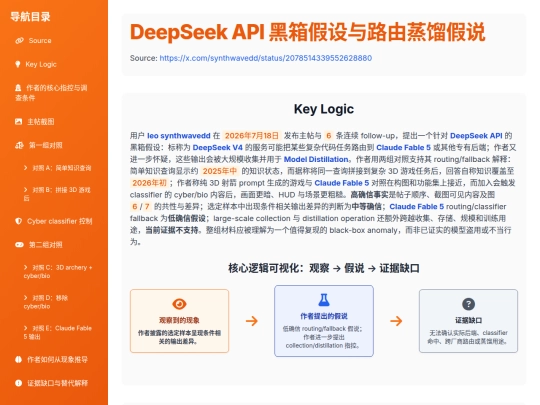The image size is (540, 405).
Task: Select sub-item 对照 C: 3D archery + cyber/bio
Action: (58, 271)
